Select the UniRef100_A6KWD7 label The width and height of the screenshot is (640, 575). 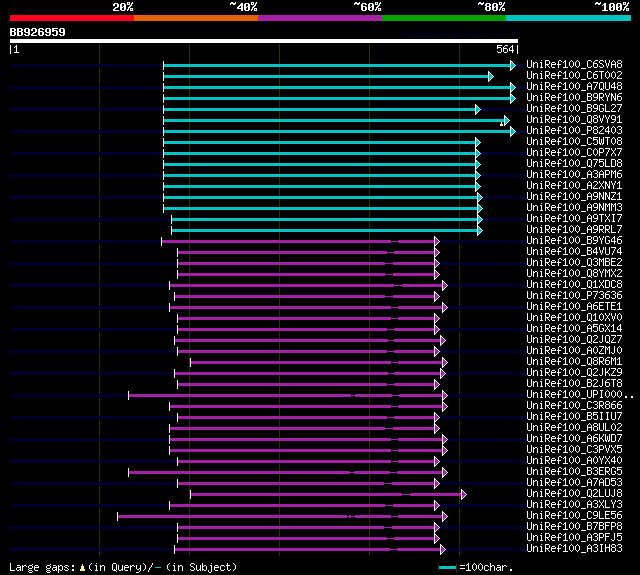[574, 439]
